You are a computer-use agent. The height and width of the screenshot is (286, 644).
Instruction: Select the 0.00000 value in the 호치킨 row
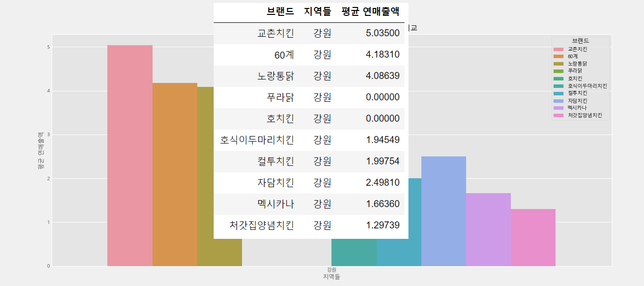tap(383, 119)
